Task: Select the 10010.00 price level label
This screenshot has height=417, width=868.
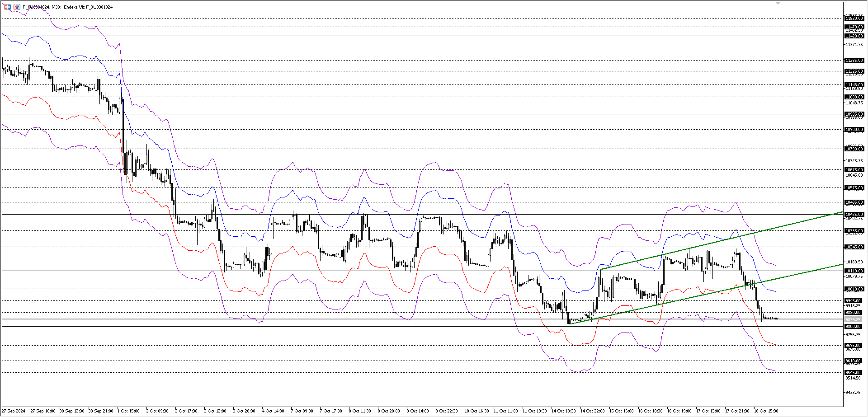Action: [x=854, y=289]
